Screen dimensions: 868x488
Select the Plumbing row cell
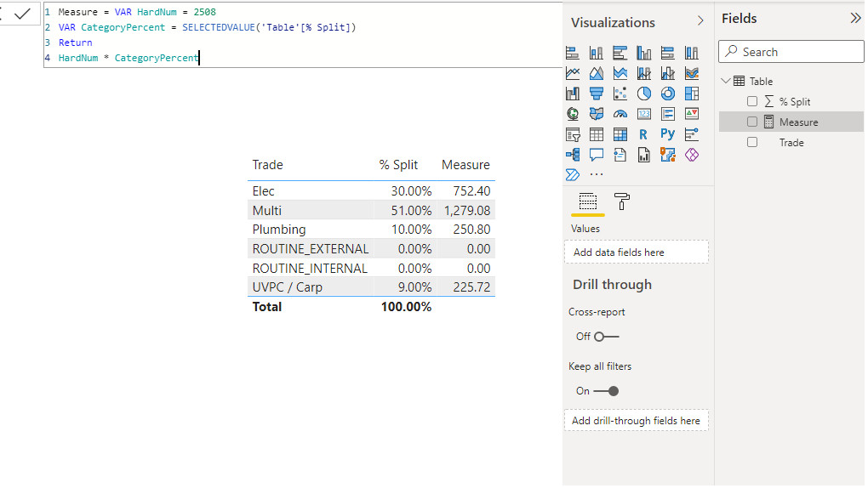tap(279, 230)
